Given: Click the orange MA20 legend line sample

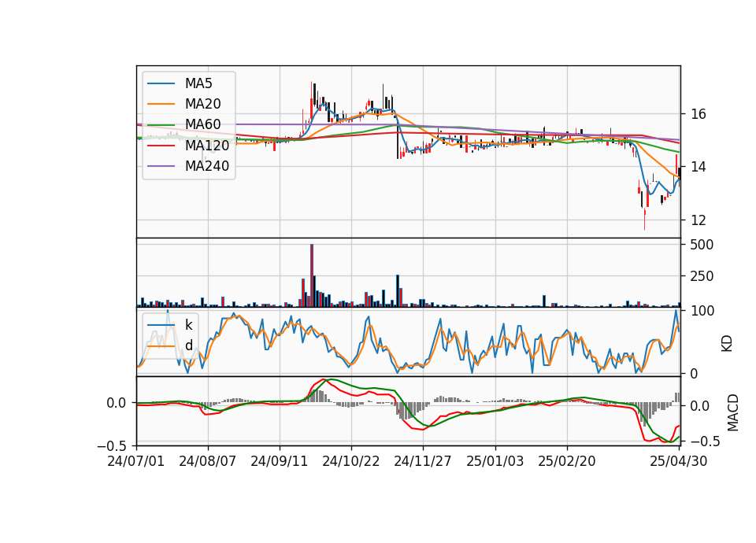Looking at the screenshot, I should pos(161,104).
